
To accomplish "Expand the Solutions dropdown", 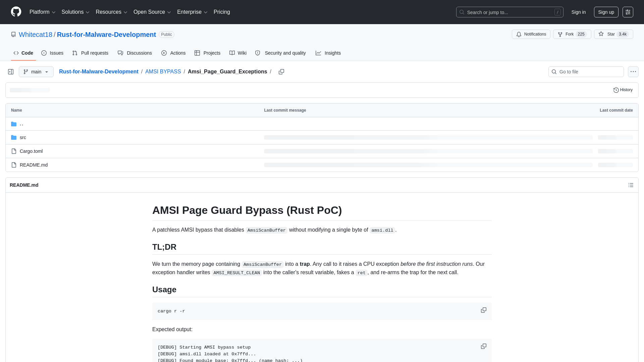I will (x=75, y=12).
